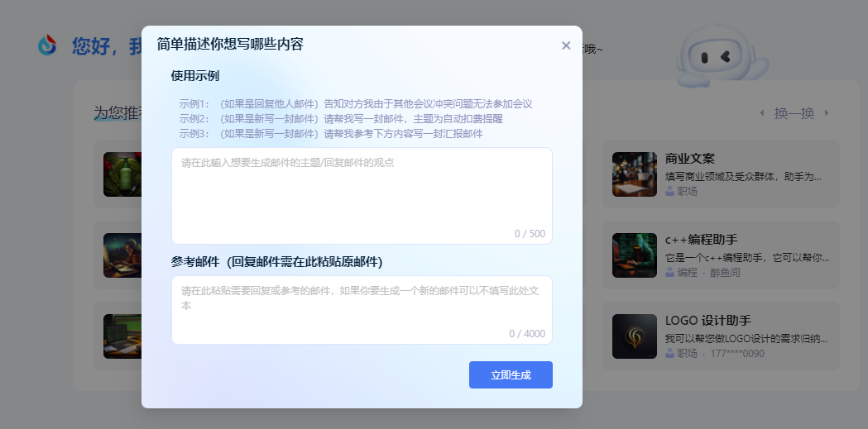Click the 使用示例 heading
Screen dimensions: 868x429
(x=194, y=76)
